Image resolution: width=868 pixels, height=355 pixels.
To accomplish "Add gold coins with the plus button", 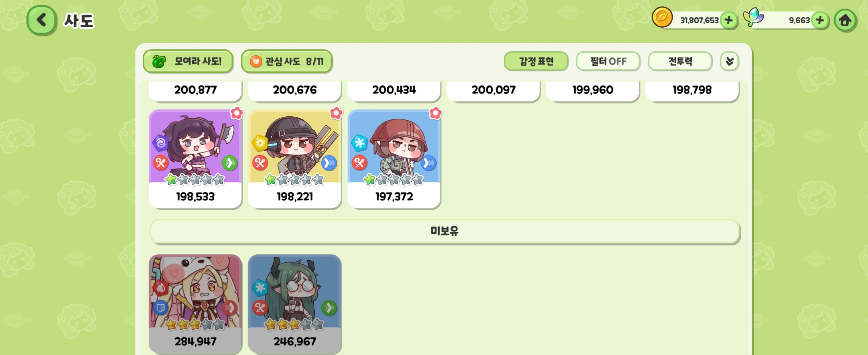I will point(728,20).
